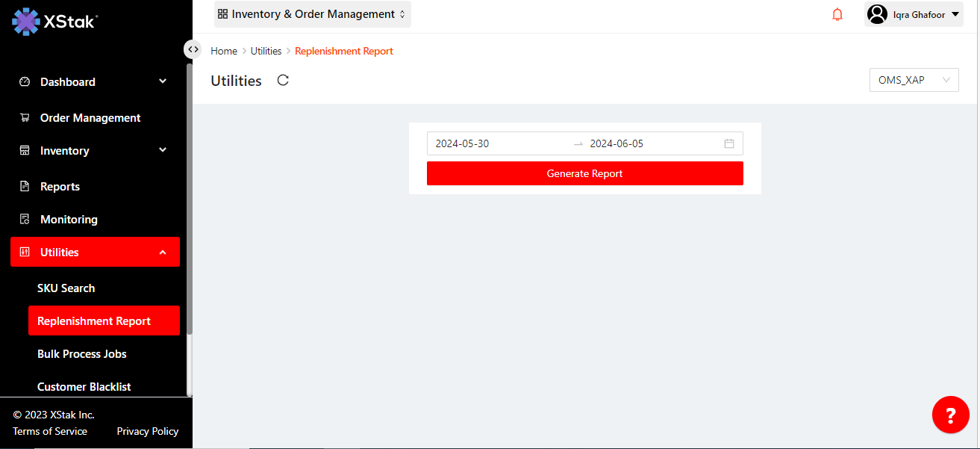This screenshot has width=980, height=449.
Task: Click the Monitoring icon in sidebar
Action: pyautogui.click(x=25, y=220)
